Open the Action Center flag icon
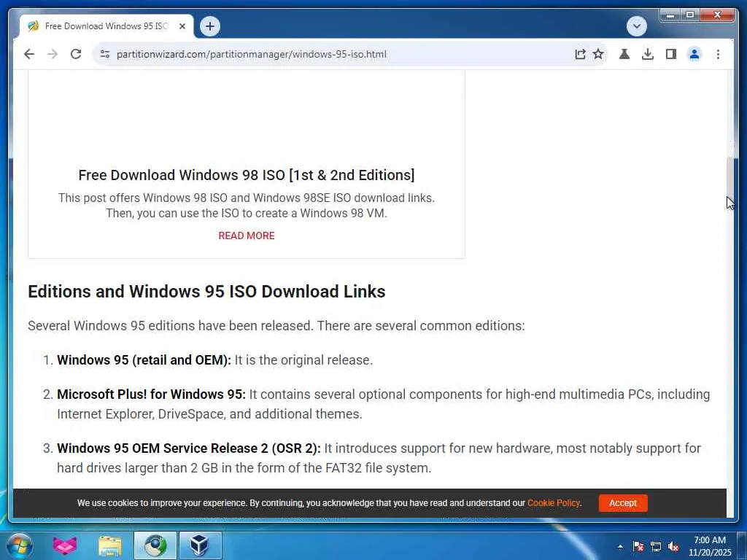This screenshot has width=747, height=560. [638, 546]
